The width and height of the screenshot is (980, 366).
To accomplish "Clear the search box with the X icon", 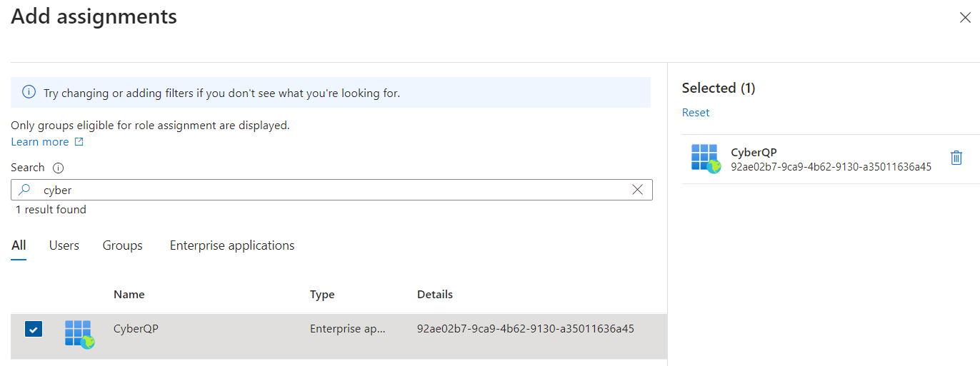I will (638, 190).
